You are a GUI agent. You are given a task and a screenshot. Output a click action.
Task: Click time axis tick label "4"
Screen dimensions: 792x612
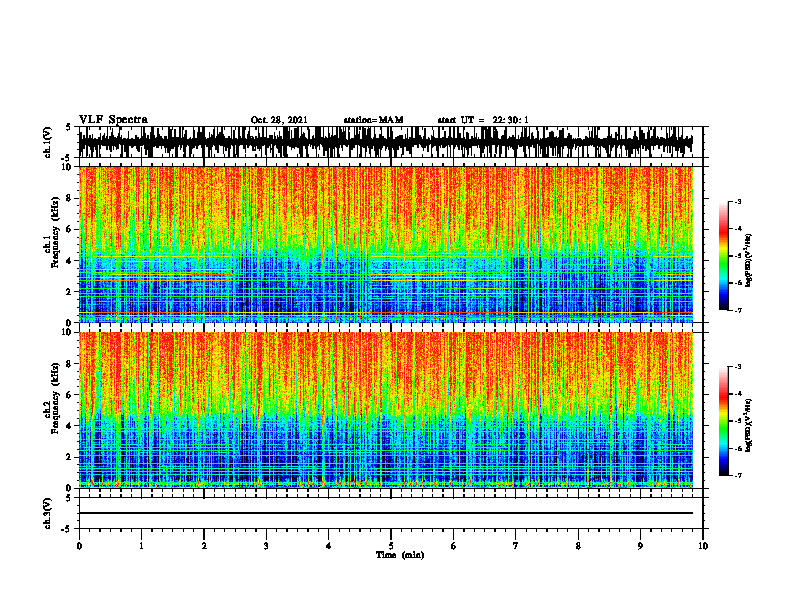(328, 546)
